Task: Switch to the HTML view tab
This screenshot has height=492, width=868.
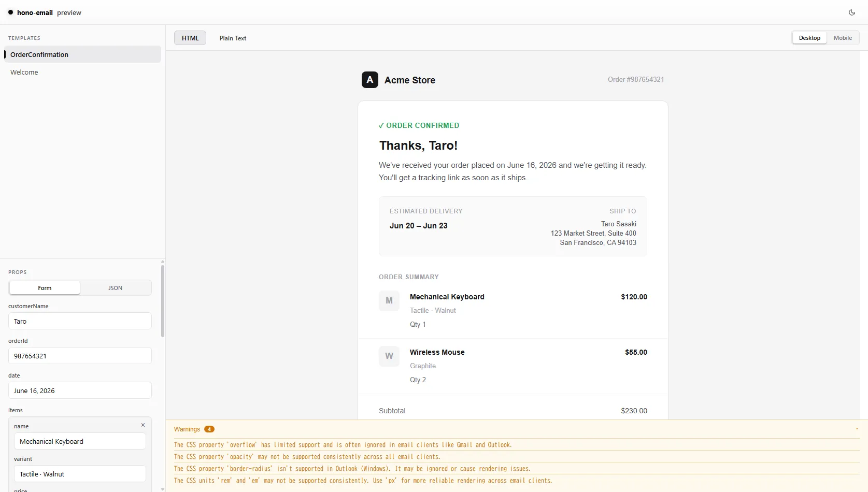Action: pos(190,38)
